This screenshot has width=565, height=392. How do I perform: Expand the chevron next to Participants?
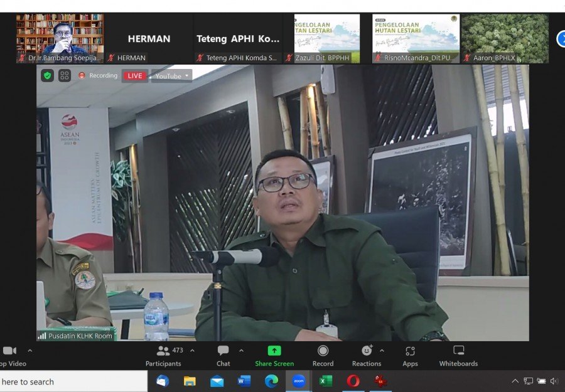193,351
